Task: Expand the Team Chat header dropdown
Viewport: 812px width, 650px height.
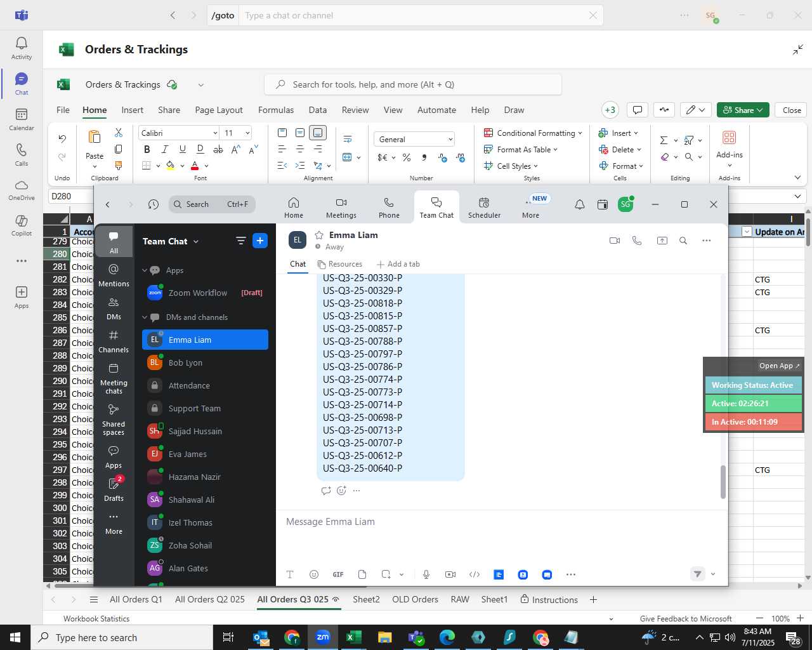Action: point(195,241)
